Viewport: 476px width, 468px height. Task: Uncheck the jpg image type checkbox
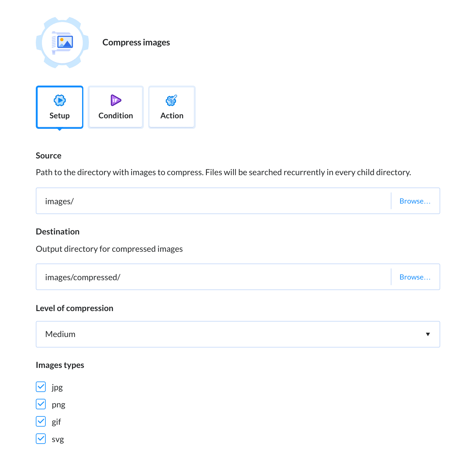[x=41, y=387]
